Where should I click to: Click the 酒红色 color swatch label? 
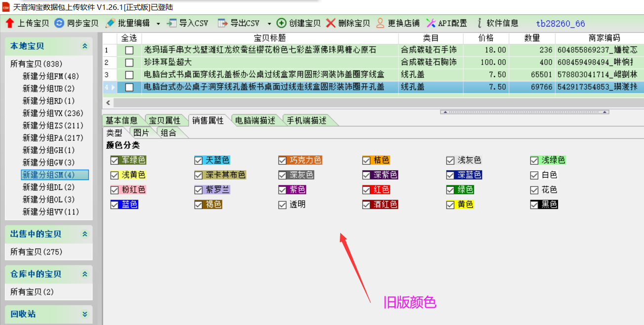pos(385,205)
